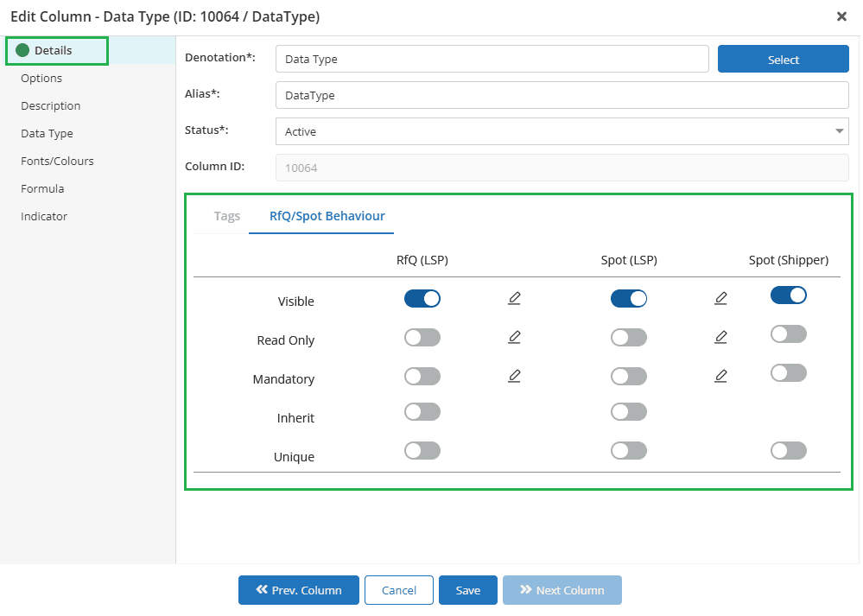Click the Spot (Shipper) column header

(788, 260)
